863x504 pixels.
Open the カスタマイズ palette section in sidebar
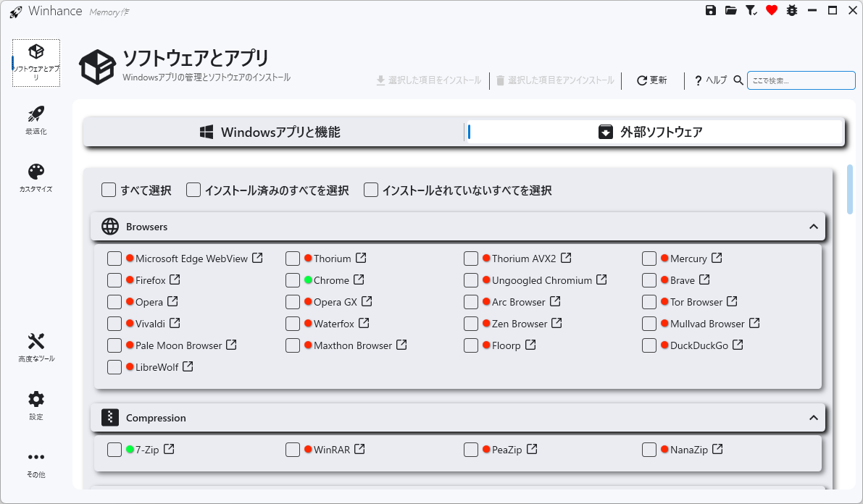pyautogui.click(x=36, y=178)
